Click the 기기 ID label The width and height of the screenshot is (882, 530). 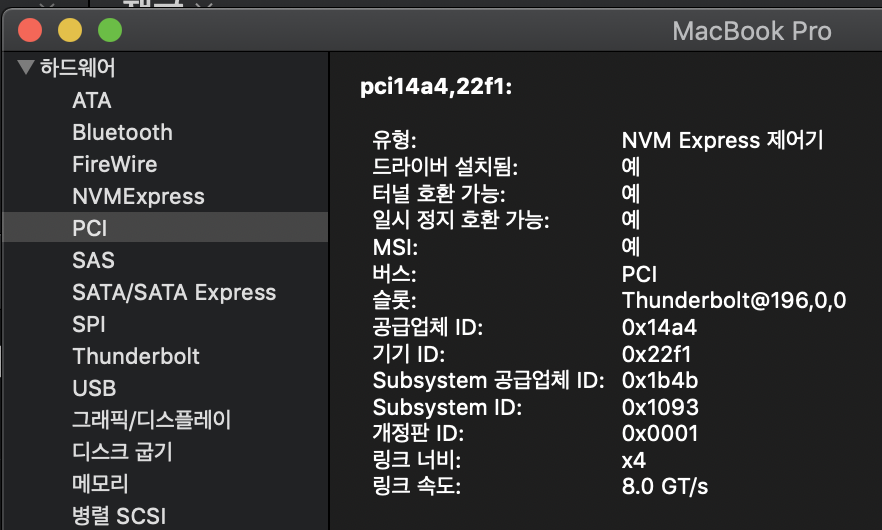pyautogui.click(x=408, y=354)
